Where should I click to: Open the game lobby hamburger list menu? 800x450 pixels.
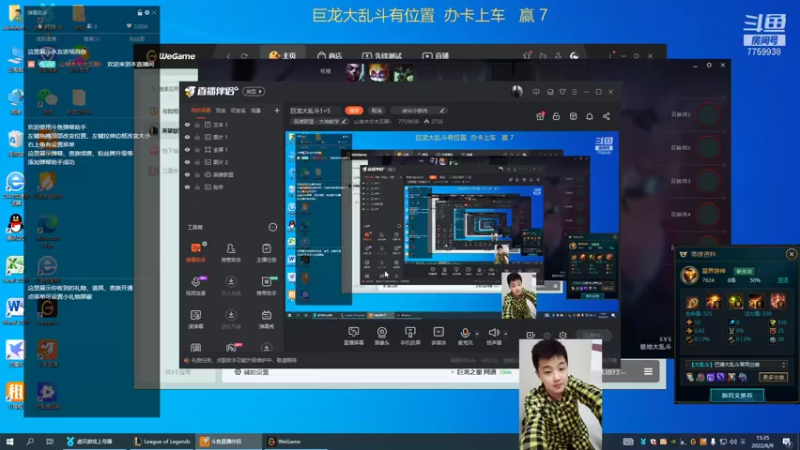pyautogui.click(x=648, y=371)
